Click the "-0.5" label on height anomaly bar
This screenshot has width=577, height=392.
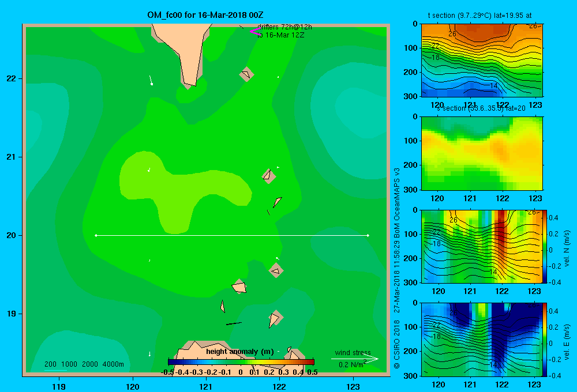click(167, 372)
